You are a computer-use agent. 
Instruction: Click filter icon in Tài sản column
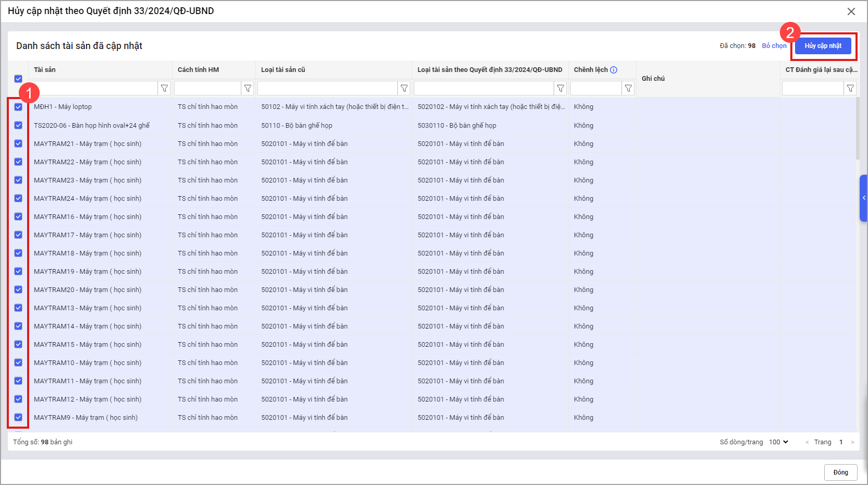click(x=164, y=89)
